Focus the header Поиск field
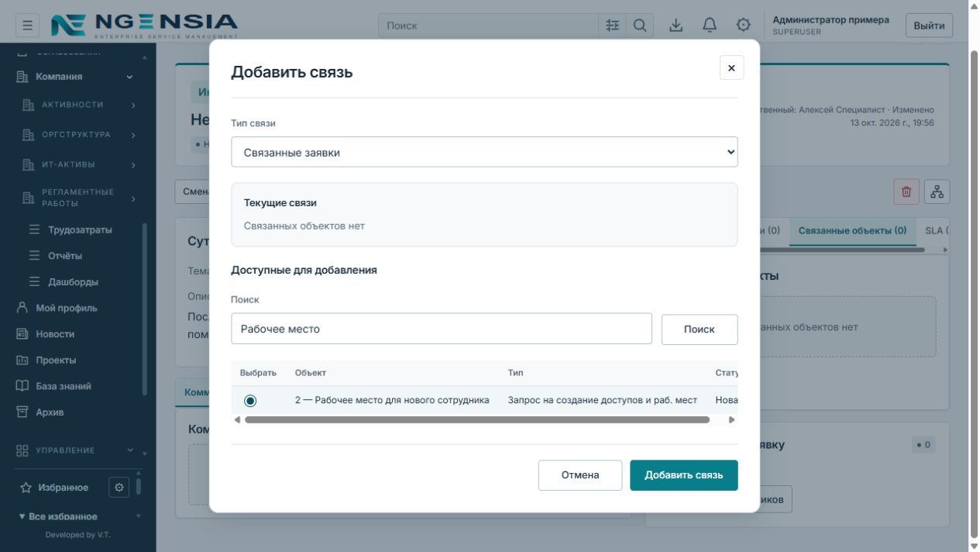Image resolution: width=980 pixels, height=552 pixels. pyautogui.click(x=489, y=26)
